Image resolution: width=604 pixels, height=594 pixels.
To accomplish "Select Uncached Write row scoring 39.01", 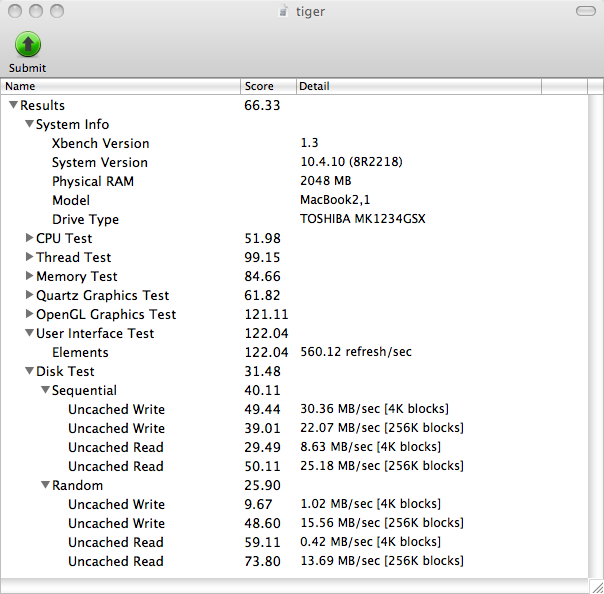I will pyautogui.click(x=294, y=428).
